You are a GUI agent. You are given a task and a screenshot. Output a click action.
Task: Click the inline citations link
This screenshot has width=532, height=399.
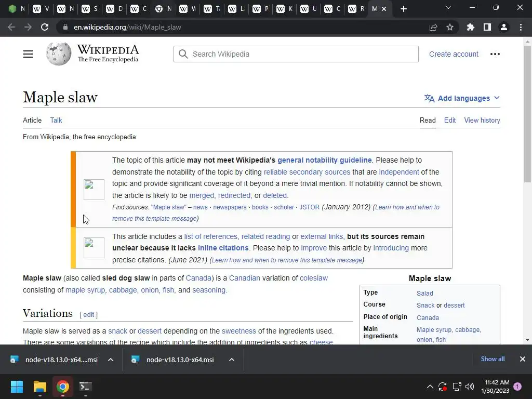click(x=223, y=248)
